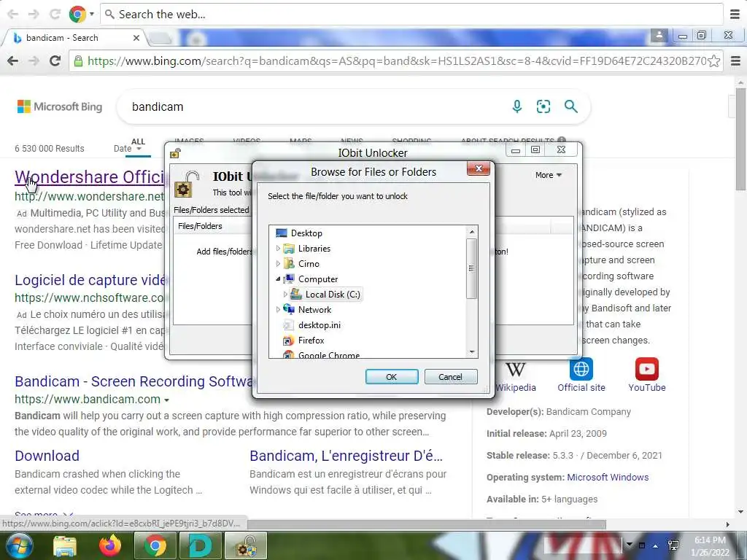Viewport: 747px width, 560px height.
Task: Click the folder tree scrollbar thumb
Action: click(x=472, y=268)
